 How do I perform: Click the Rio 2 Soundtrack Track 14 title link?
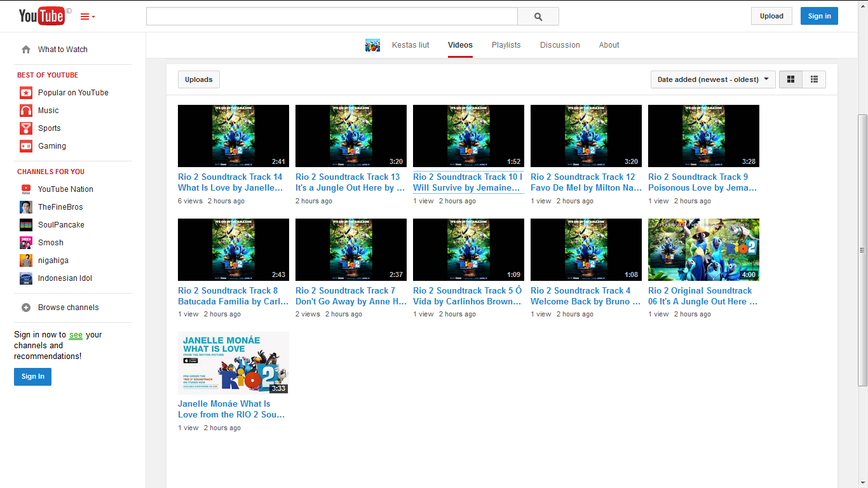coord(231,182)
